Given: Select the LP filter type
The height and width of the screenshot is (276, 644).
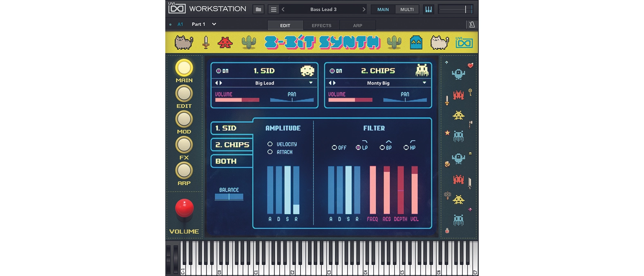Looking at the screenshot, I should pyautogui.click(x=358, y=148).
